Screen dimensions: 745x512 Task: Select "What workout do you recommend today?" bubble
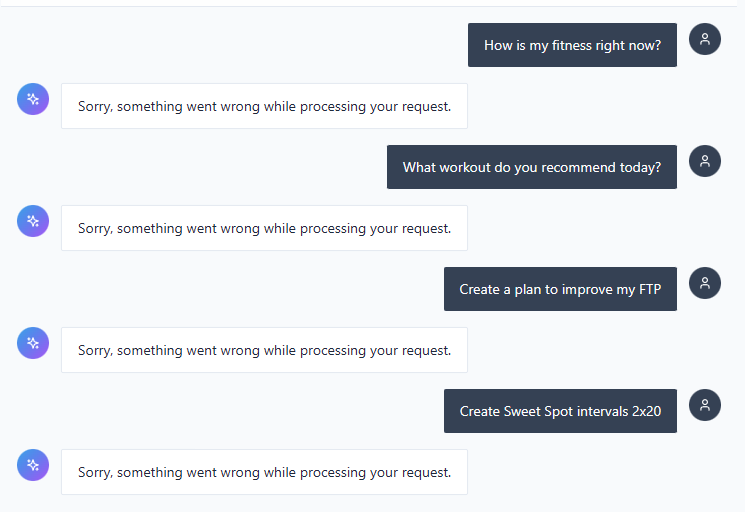531,167
